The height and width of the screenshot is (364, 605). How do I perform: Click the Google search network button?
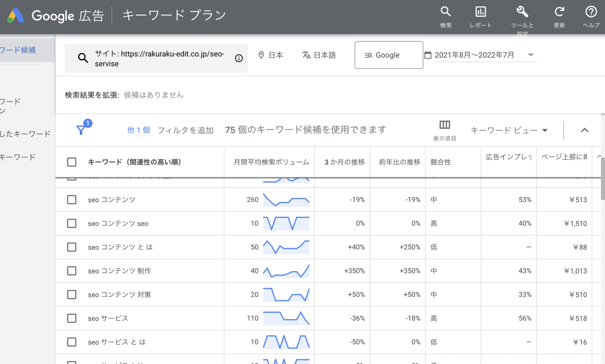pos(388,55)
